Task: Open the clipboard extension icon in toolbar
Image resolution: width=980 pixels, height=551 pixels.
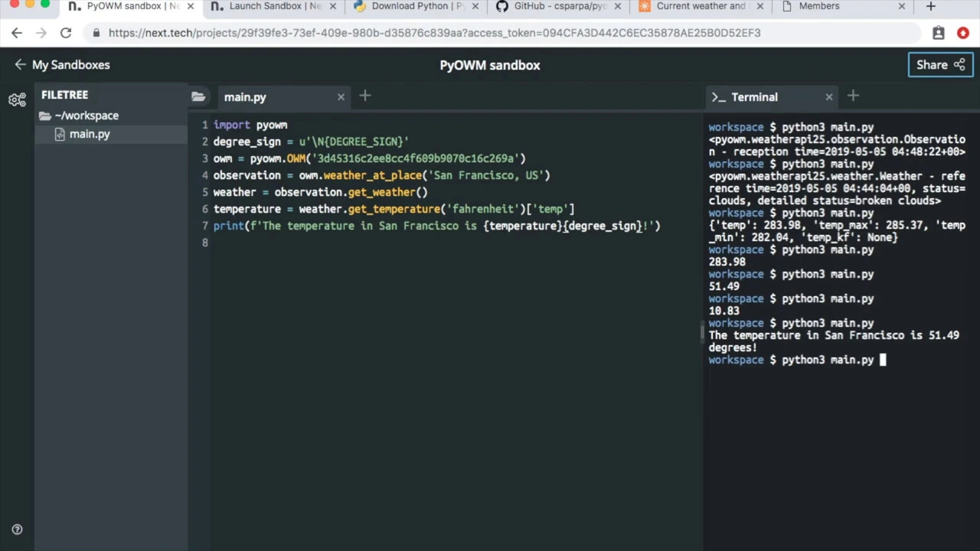Action: coord(939,33)
